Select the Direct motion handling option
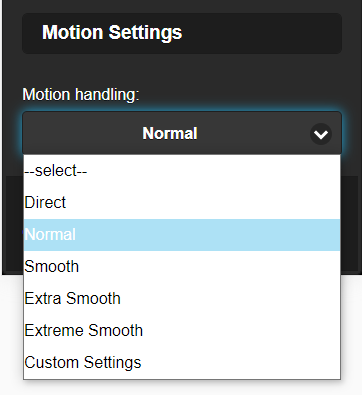362x395 pixels. pyautogui.click(x=182, y=203)
